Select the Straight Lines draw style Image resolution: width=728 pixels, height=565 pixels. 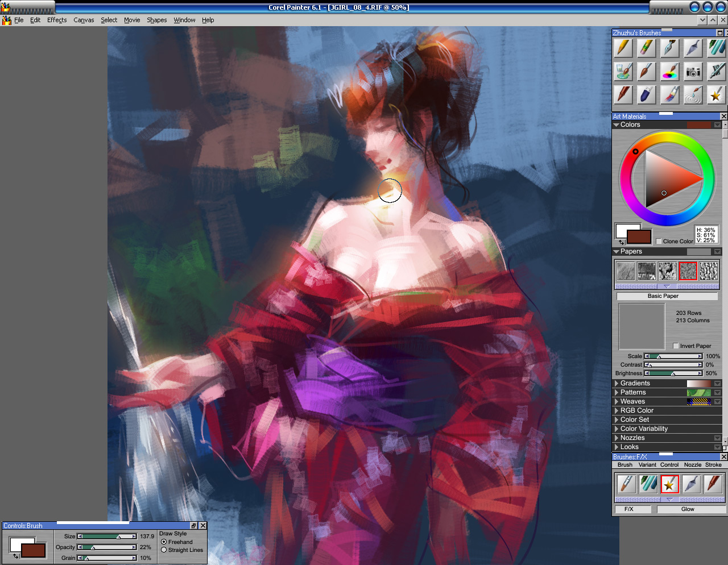point(164,550)
